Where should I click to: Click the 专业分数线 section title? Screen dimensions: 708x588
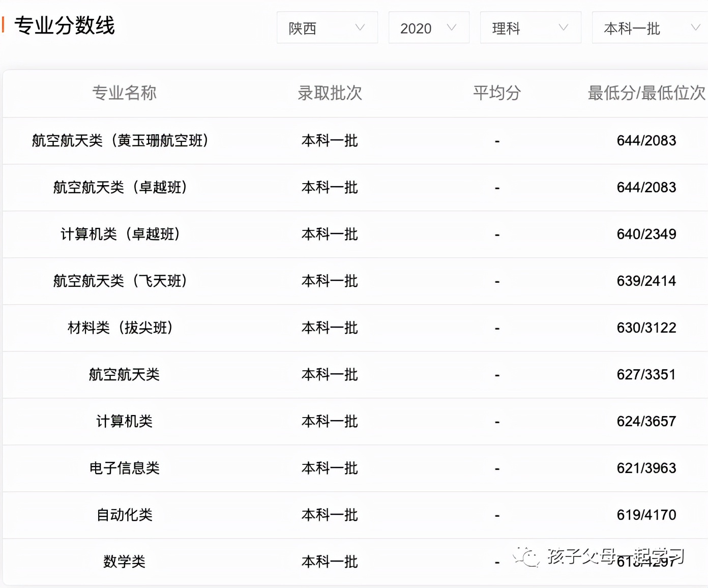pyautogui.click(x=65, y=26)
